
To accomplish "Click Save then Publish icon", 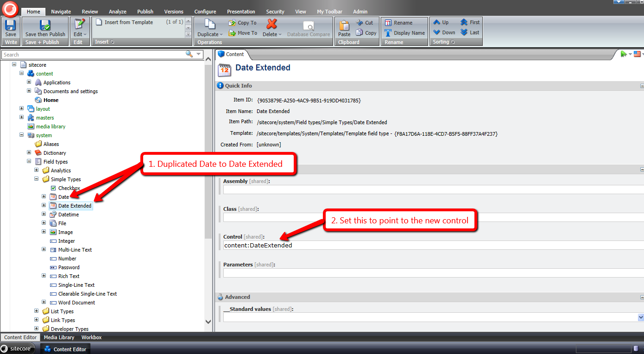I will tap(45, 25).
